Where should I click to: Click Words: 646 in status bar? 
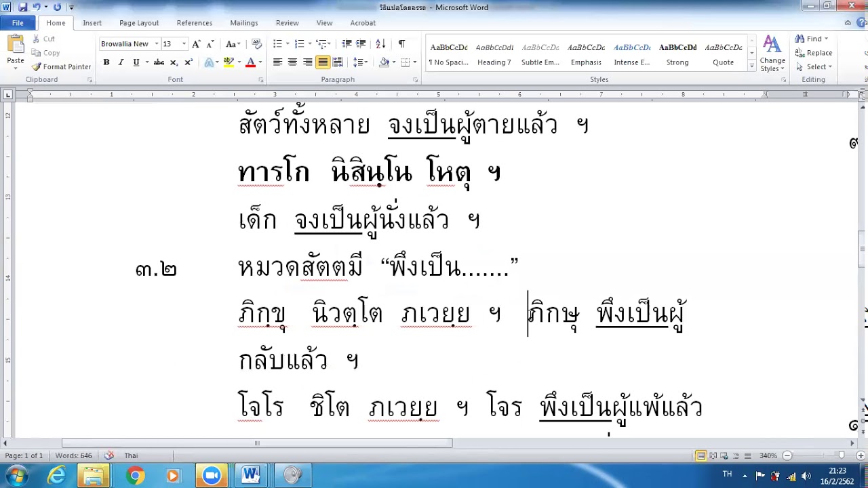click(73, 455)
